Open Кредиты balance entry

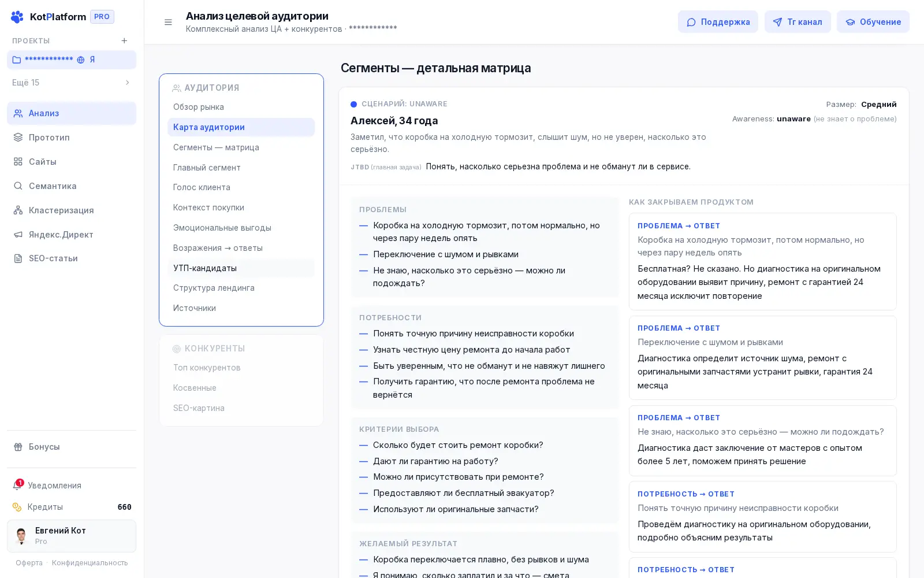pos(72,507)
